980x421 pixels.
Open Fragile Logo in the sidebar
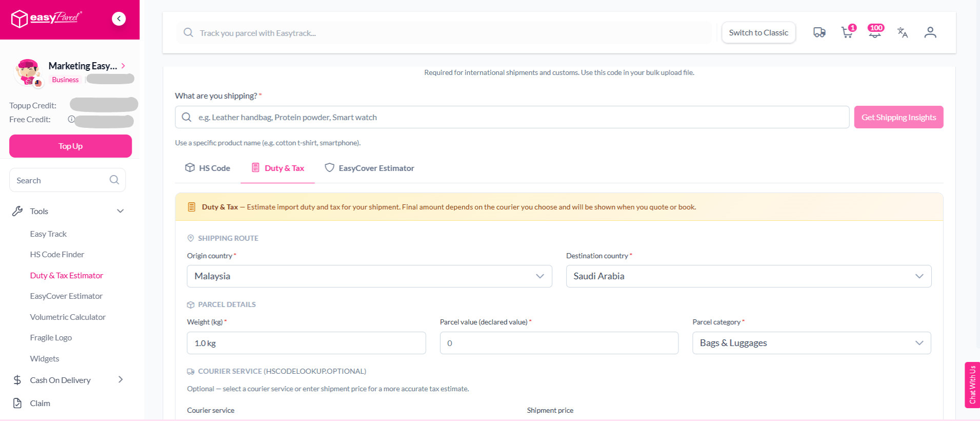tap(51, 338)
